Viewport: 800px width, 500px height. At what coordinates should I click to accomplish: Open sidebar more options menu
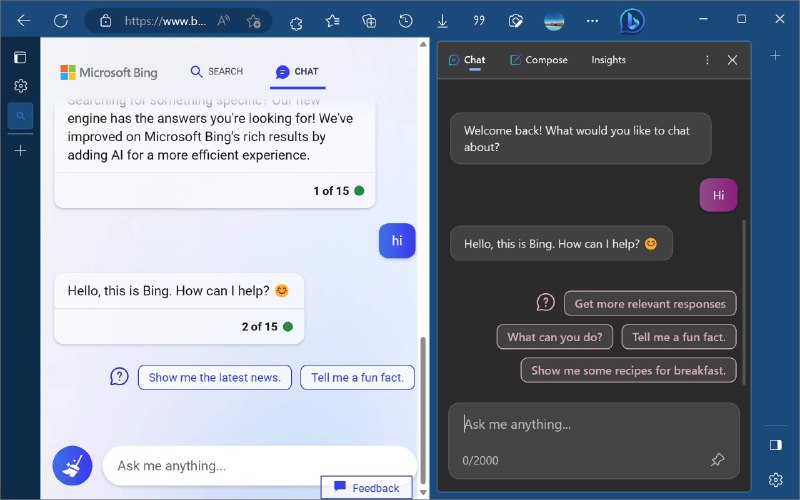click(x=707, y=60)
